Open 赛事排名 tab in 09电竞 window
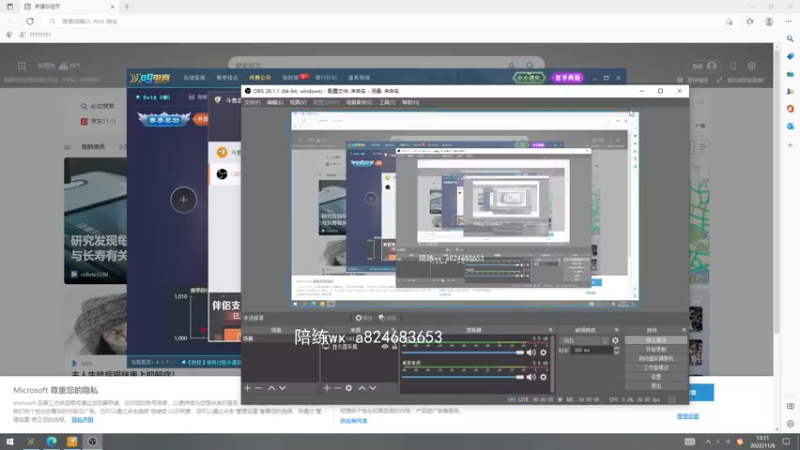 click(x=227, y=78)
